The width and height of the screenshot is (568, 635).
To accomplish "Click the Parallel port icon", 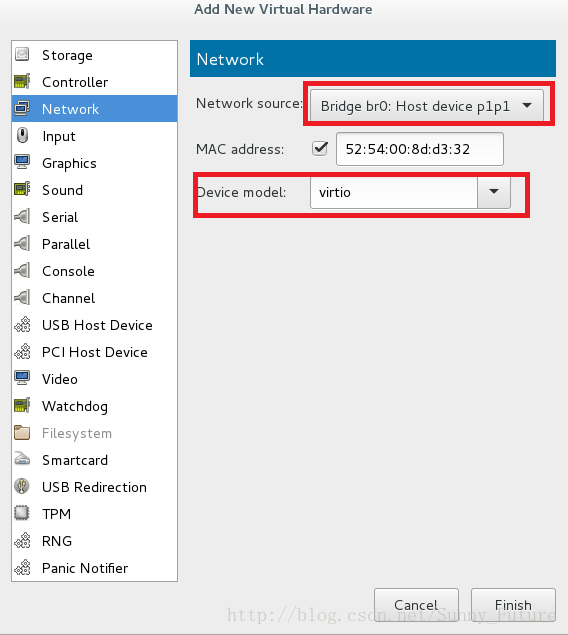I will tap(22, 243).
